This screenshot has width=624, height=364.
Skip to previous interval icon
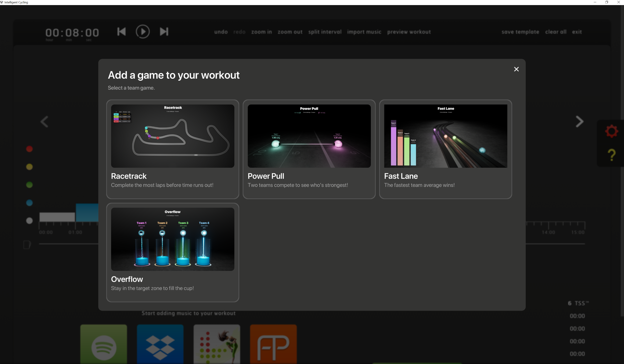pyautogui.click(x=122, y=32)
